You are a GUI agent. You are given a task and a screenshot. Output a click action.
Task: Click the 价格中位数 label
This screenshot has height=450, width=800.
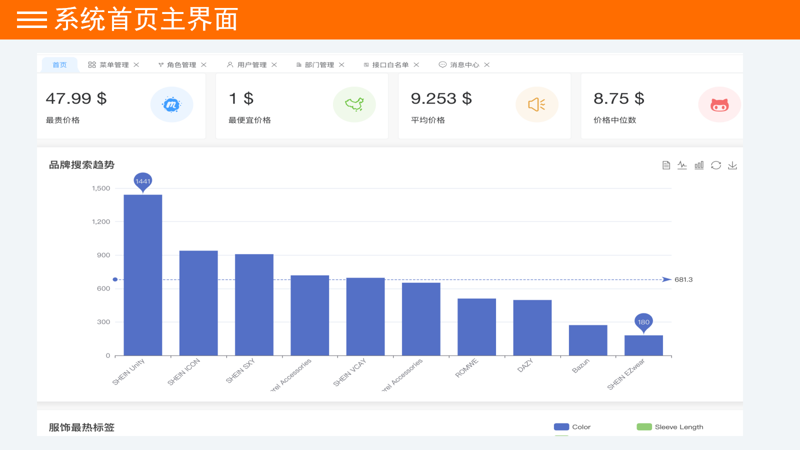pos(615,120)
